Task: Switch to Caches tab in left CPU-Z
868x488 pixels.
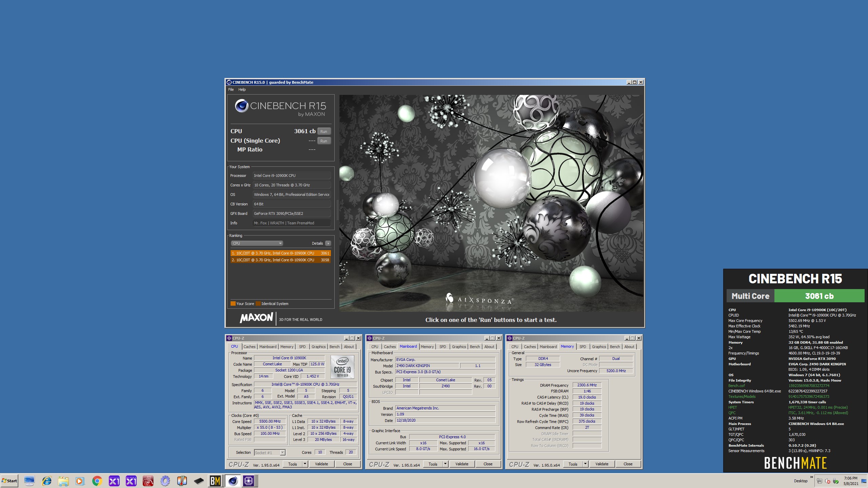Action: click(x=249, y=347)
